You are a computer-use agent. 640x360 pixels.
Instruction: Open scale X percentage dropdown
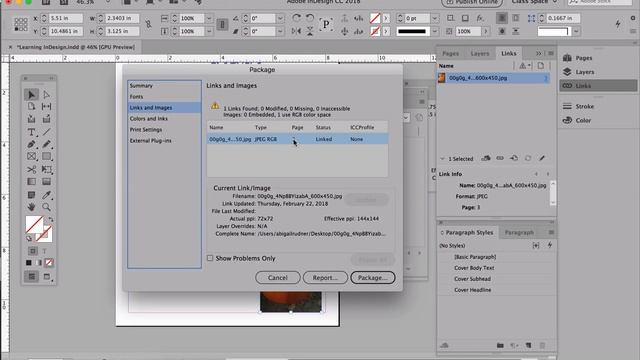(209, 18)
